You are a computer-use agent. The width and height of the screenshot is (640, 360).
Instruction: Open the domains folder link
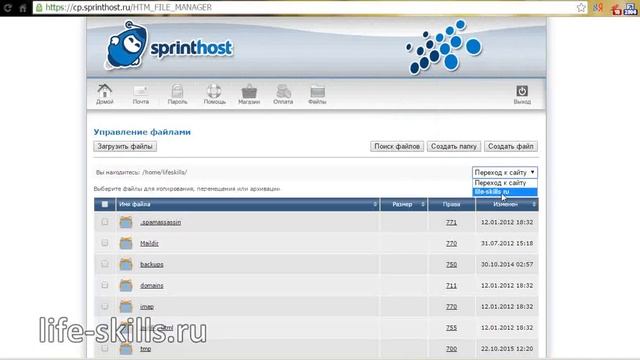[151, 286]
